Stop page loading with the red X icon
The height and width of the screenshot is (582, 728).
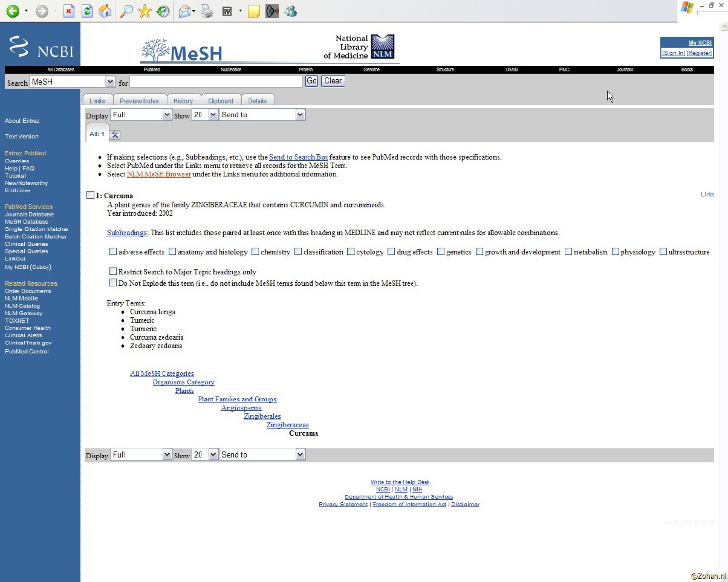tap(69, 11)
